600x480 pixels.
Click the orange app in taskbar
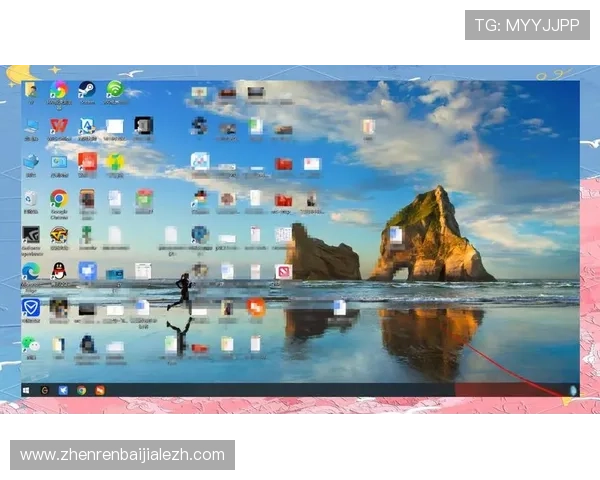pos(99,390)
